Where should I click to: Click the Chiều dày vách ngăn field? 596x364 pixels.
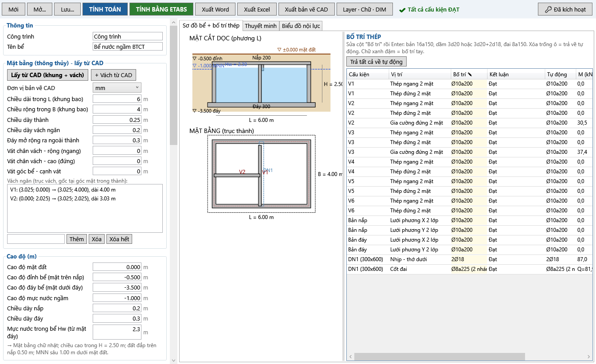tap(117, 130)
